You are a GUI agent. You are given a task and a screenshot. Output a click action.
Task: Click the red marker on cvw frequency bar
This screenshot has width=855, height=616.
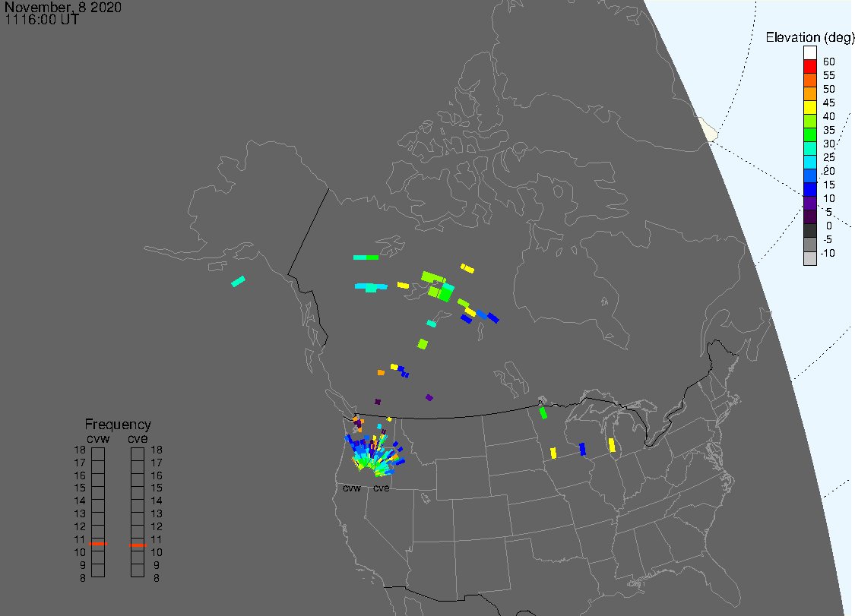click(98, 544)
